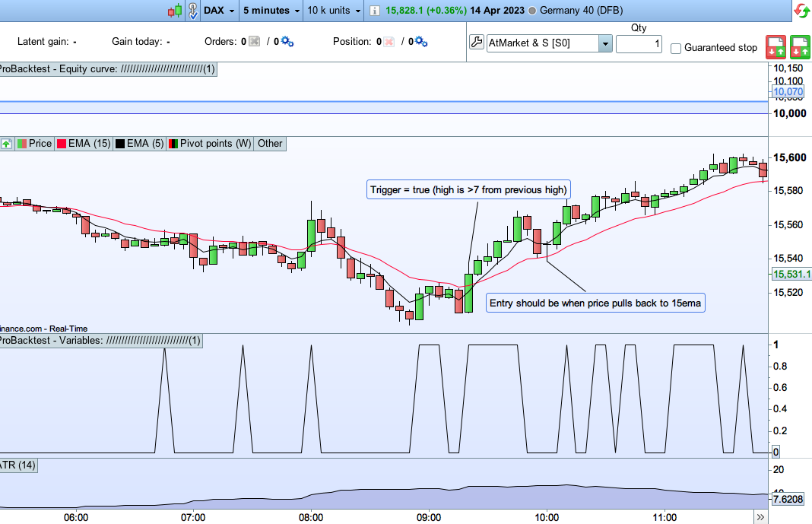The image size is (812, 524).
Task: Open the Other indicator tab
Action: click(x=270, y=144)
